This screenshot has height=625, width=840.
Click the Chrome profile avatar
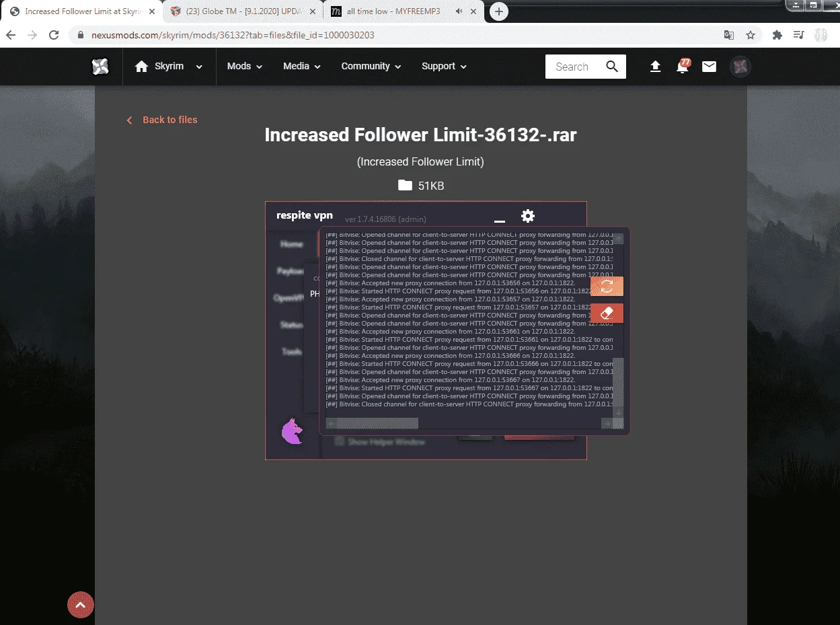click(x=820, y=35)
